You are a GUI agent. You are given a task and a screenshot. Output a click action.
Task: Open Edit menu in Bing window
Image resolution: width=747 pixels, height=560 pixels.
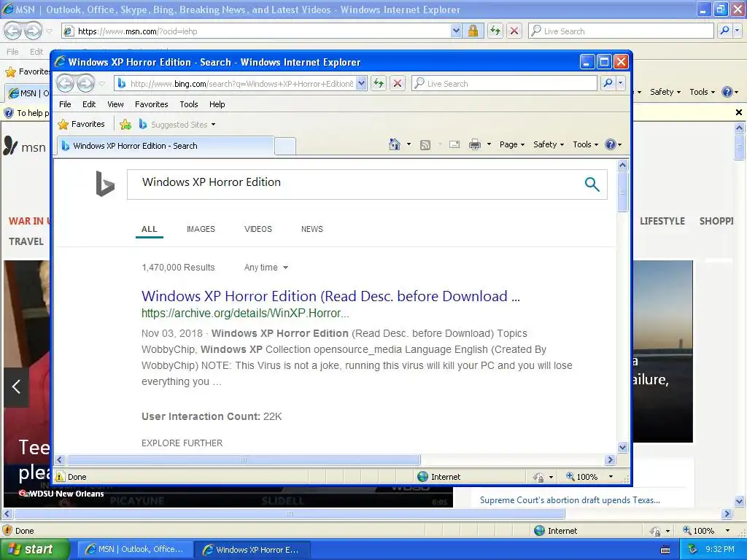point(89,104)
